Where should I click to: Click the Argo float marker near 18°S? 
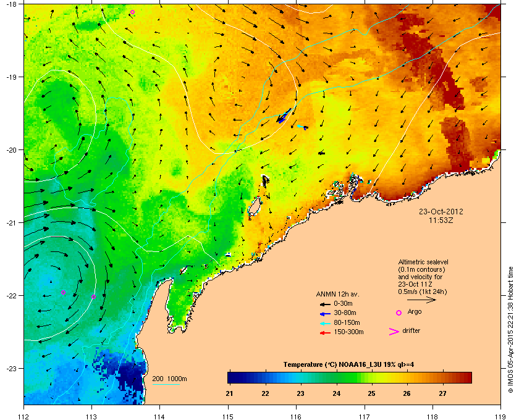coord(132,12)
